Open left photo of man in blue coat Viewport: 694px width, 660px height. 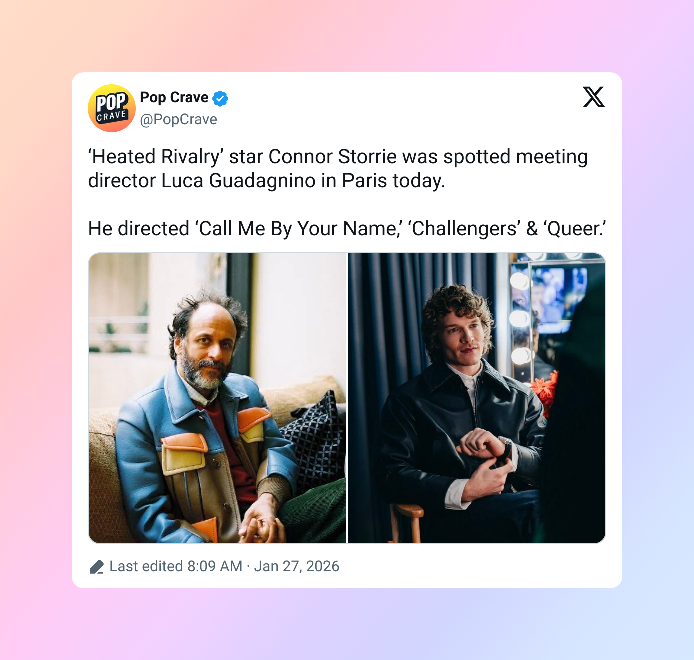pyautogui.click(x=217, y=398)
